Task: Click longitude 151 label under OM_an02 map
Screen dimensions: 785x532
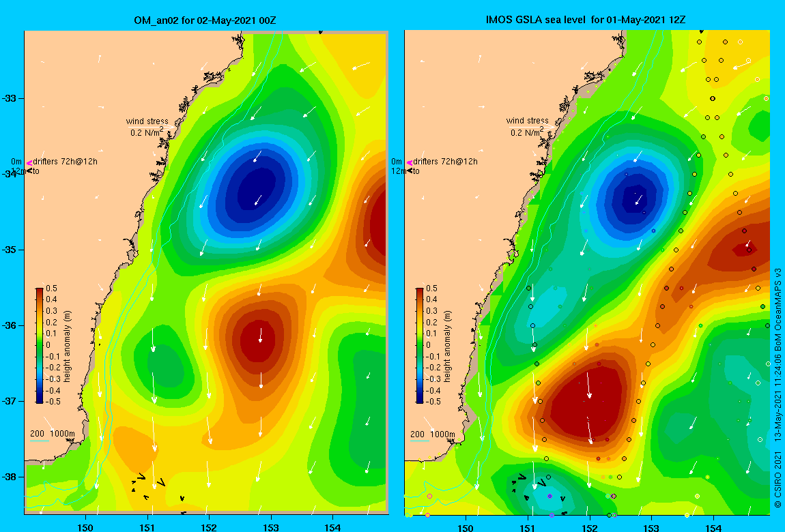Action: [147, 527]
